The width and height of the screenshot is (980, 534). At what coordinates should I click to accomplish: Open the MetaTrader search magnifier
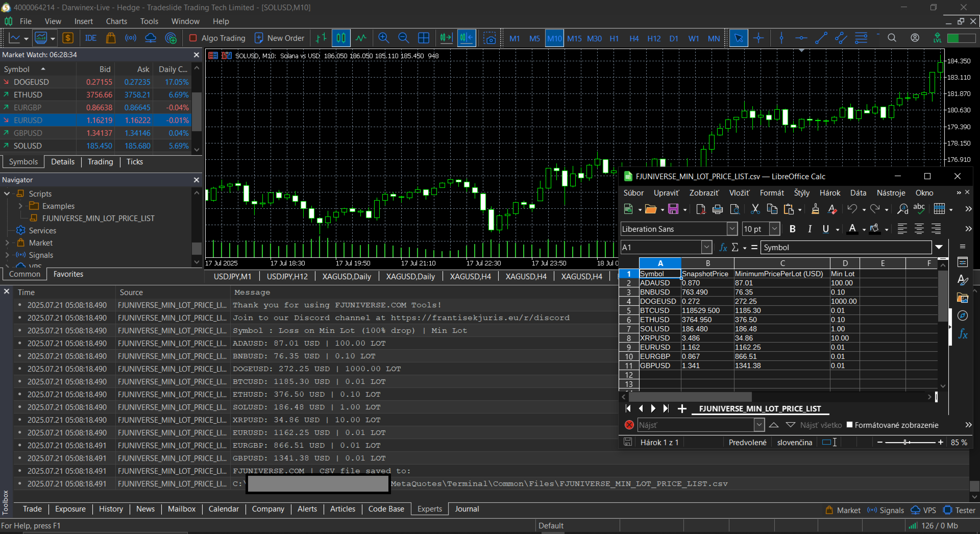click(x=892, y=38)
